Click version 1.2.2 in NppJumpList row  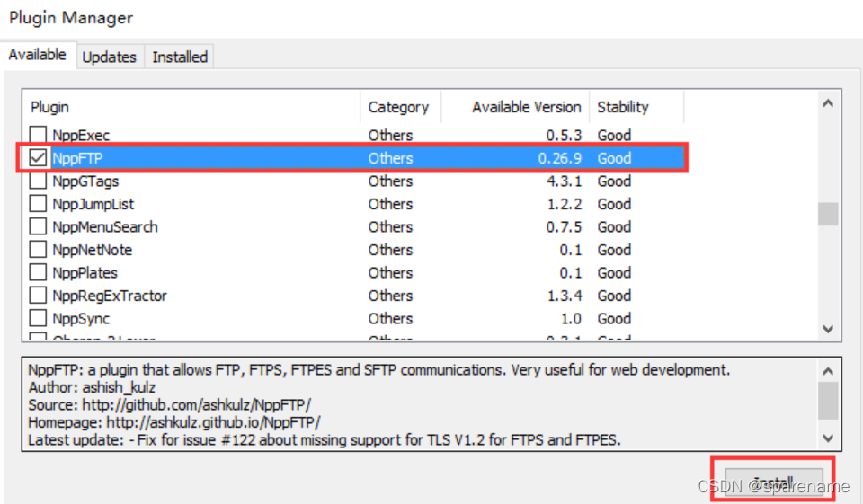click(564, 204)
